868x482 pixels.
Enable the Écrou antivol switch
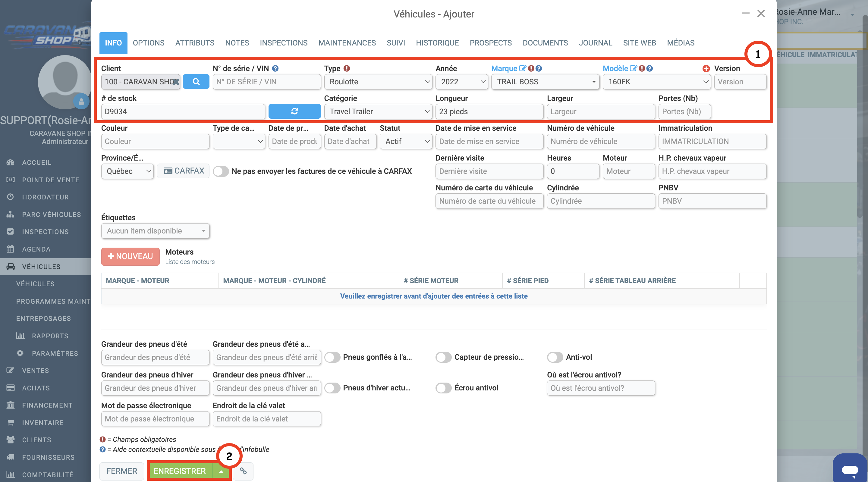[443, 388]
